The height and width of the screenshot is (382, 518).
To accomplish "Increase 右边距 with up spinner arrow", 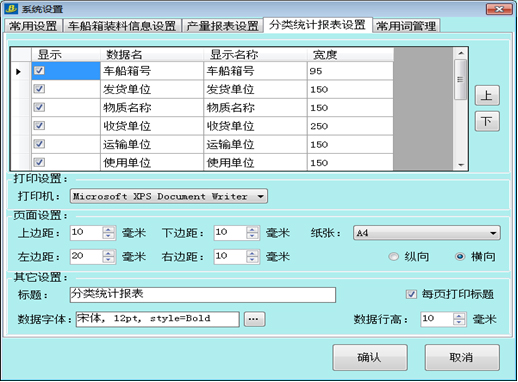I will [252, 253].
